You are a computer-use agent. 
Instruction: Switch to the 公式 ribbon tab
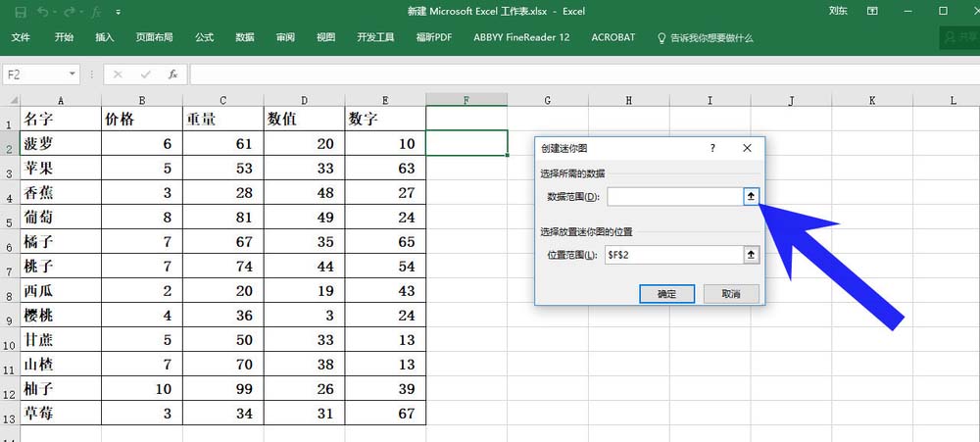[x=205, y=37]
